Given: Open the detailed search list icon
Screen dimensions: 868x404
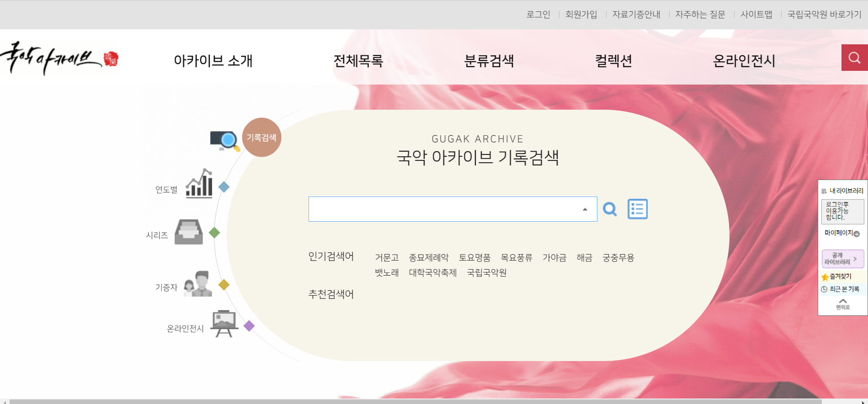Looking at the screenshot, I should click(637, 209).
